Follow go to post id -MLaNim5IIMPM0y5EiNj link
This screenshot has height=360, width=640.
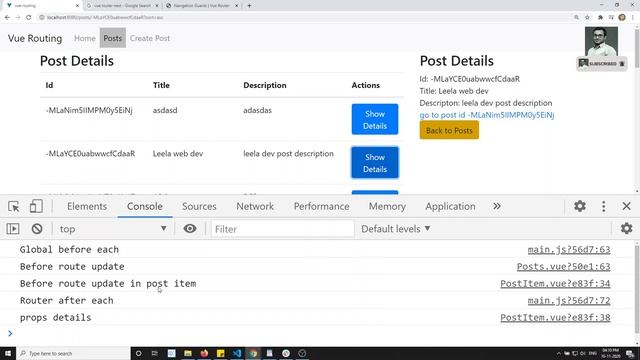point(487,115)
